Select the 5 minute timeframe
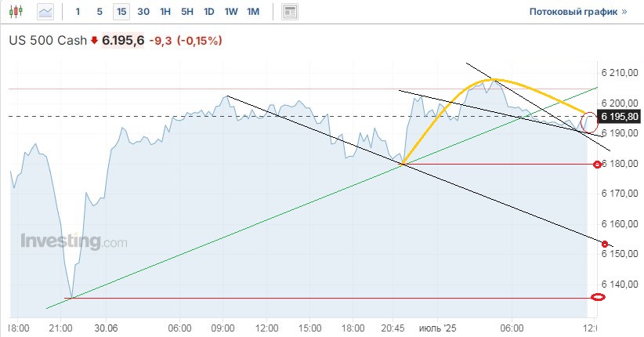This screenshot has width=644, height=337. pyautogui.click(x=99, y=12)
